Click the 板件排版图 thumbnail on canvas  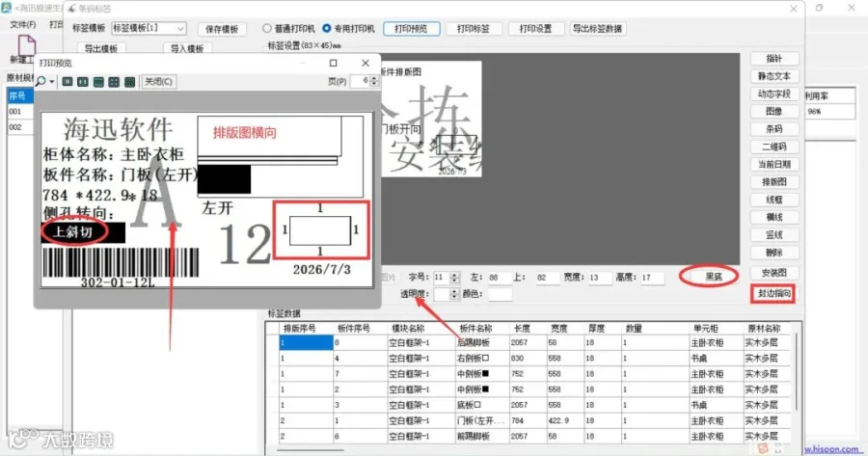(431, 119)
